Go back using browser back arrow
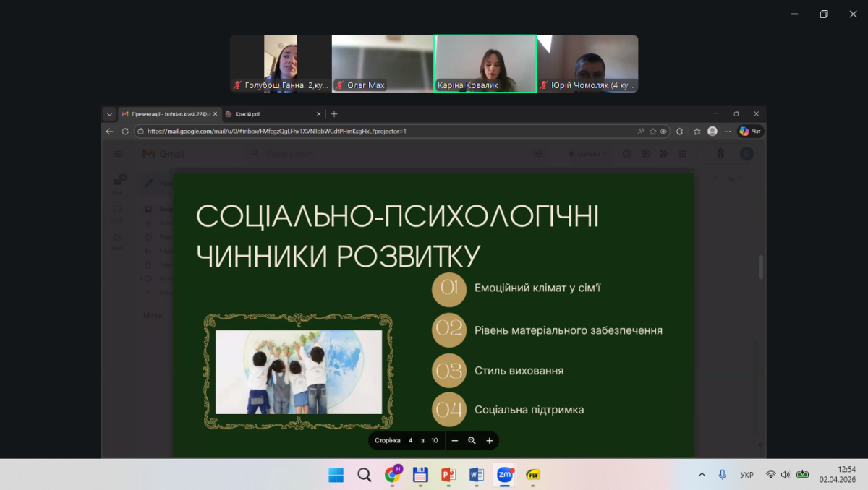This screenshot has width=868, height=490. [110, 132]
